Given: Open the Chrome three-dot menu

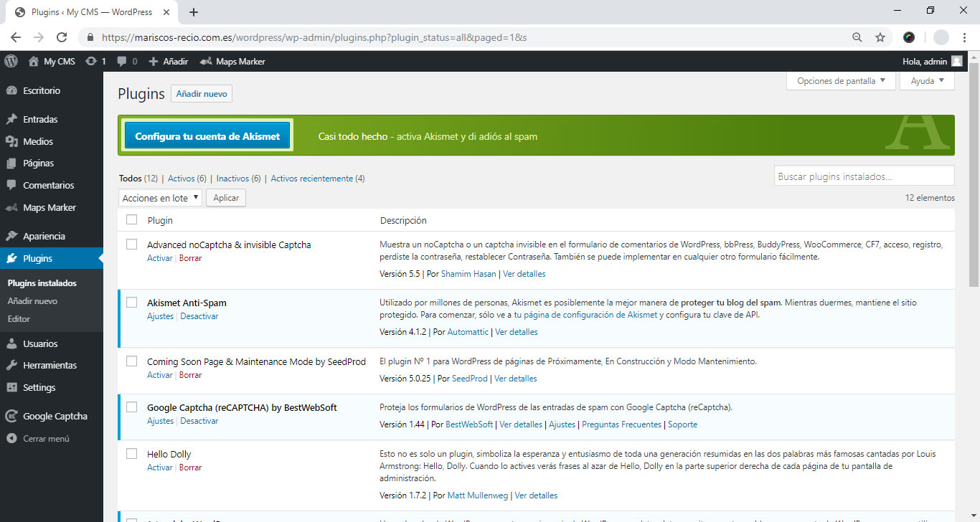Looking at the screenshot, I should [966, 37].
